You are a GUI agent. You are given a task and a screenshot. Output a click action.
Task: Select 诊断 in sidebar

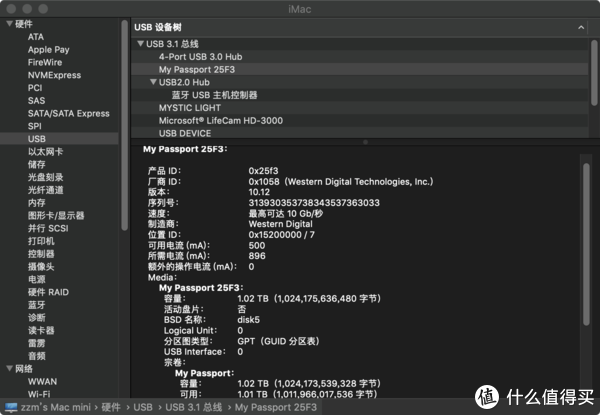pyautogui.click(x=37, y=317)
